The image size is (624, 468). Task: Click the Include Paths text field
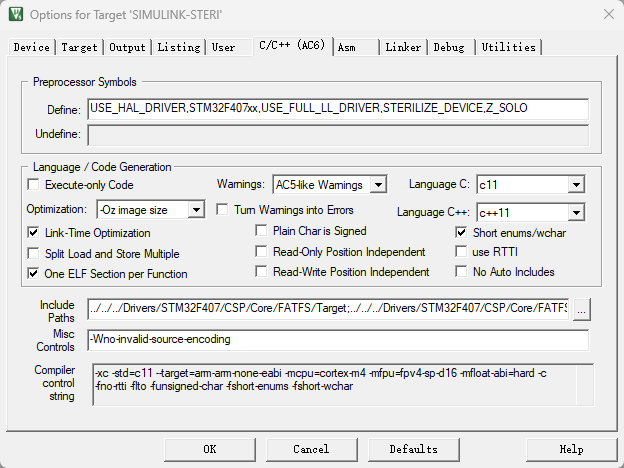click(328, 309)
